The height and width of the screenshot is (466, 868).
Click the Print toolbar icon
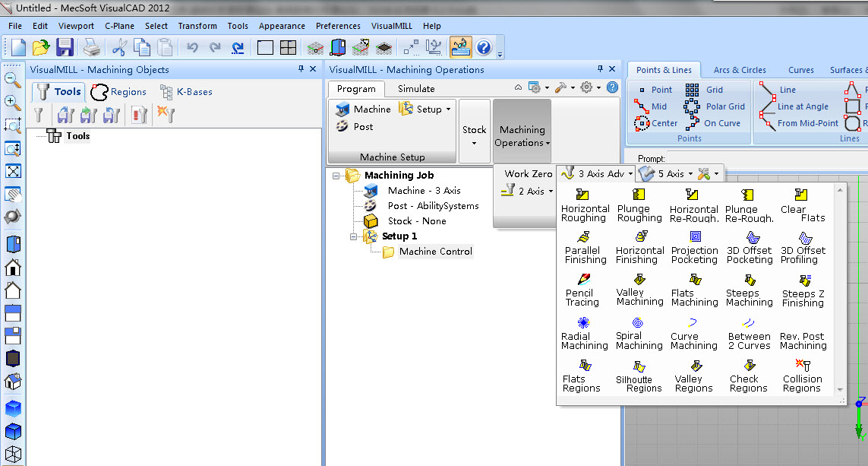(92, 48)
